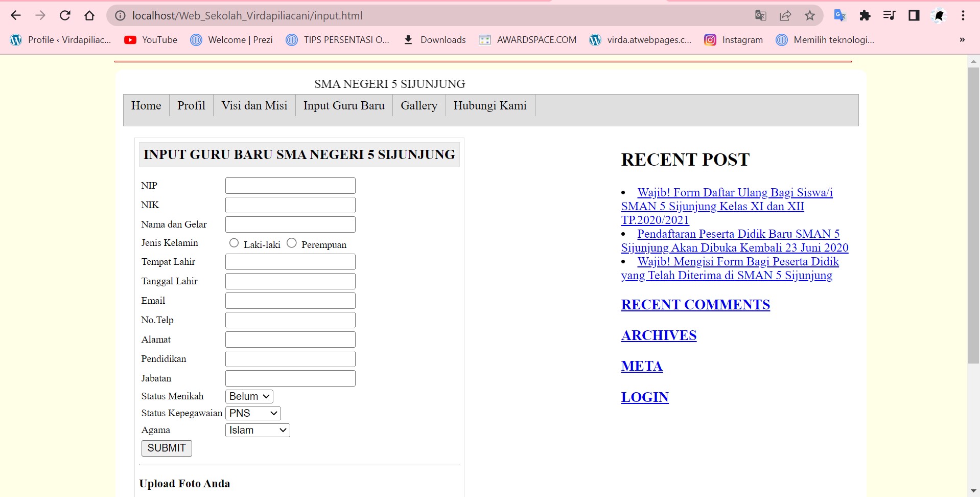Click the translate page icon in address bar
The image size is (980, 497).
click(761, 15)
